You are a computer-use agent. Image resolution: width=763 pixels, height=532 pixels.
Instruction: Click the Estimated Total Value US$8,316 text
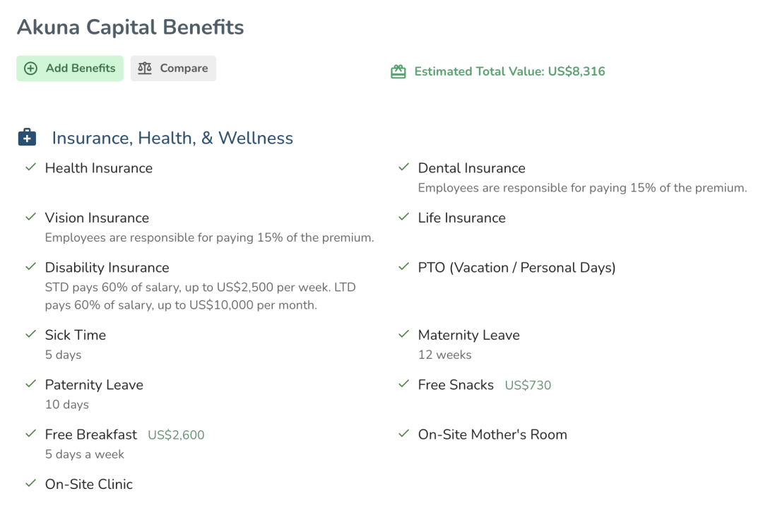(x=509, y=71)
